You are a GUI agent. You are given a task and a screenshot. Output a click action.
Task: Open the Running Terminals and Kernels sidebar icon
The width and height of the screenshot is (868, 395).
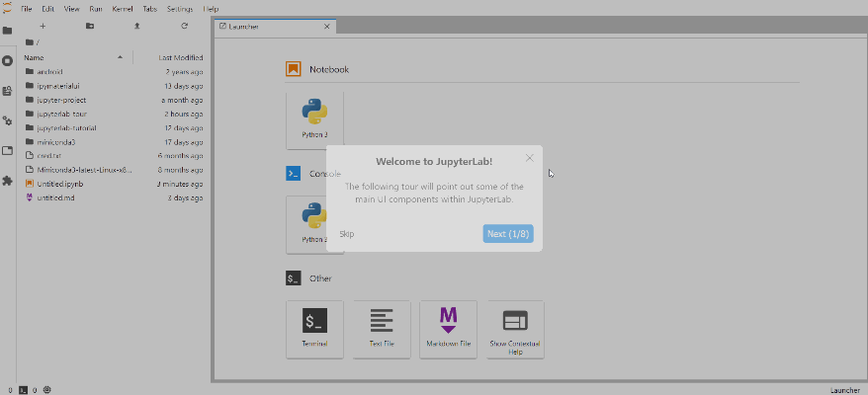[x=7, y=61]
